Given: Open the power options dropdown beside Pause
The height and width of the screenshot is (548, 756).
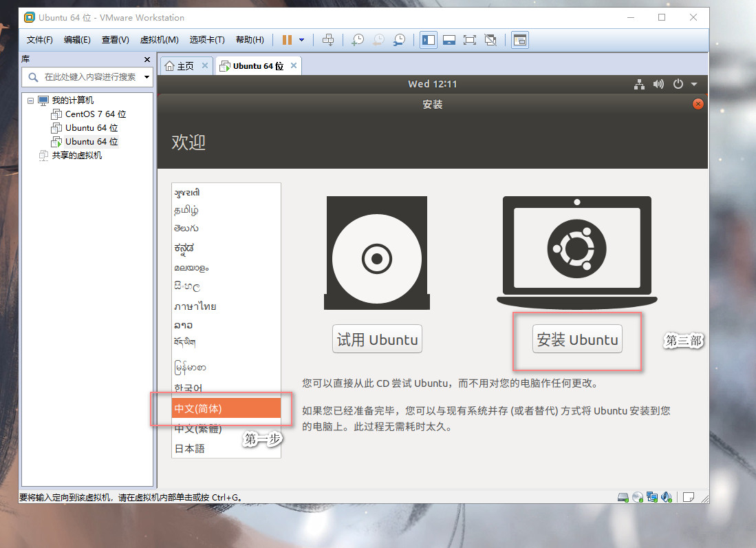Looking at the screenshot, I should pos(302,40).
